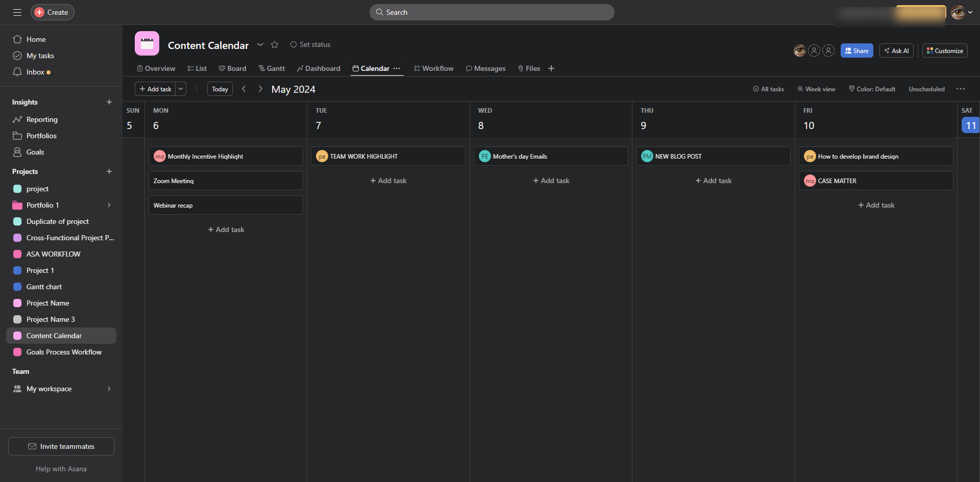Add a new tab with plus icon
This screenshot has width=980, height=482.
[551, 68]
